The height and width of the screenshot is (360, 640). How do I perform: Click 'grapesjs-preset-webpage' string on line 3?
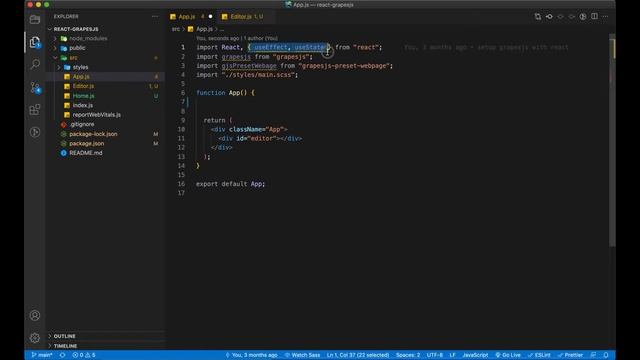(x=345, y=66)
